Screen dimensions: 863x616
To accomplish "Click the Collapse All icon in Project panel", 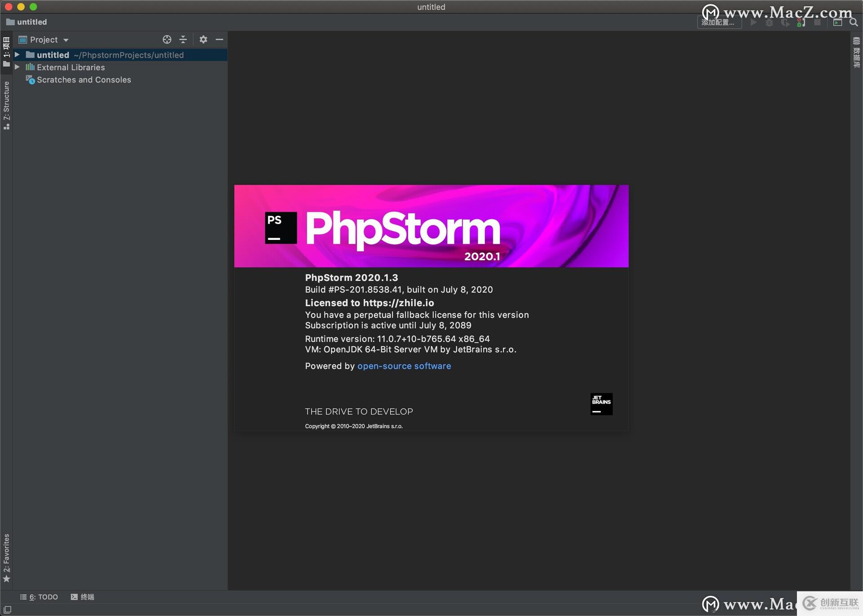I will (183, 40).
